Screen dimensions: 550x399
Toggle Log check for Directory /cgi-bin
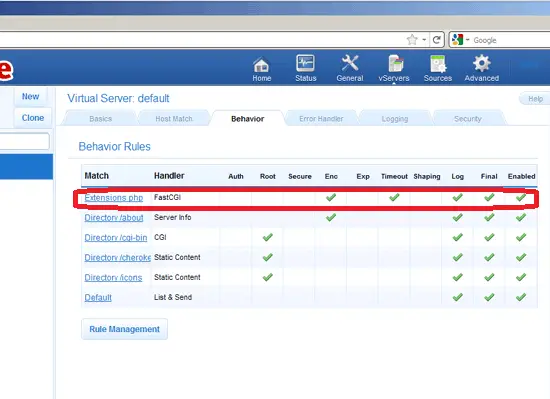click(x=457, y=237)
